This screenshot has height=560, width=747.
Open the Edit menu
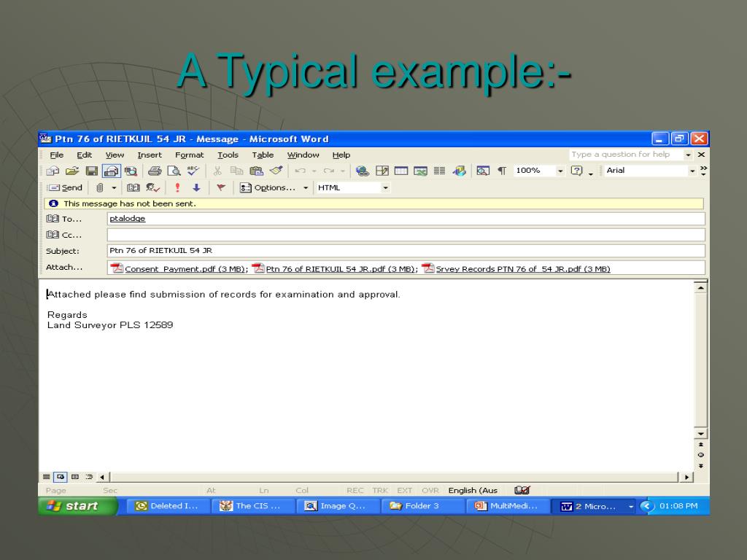[85, 155]
